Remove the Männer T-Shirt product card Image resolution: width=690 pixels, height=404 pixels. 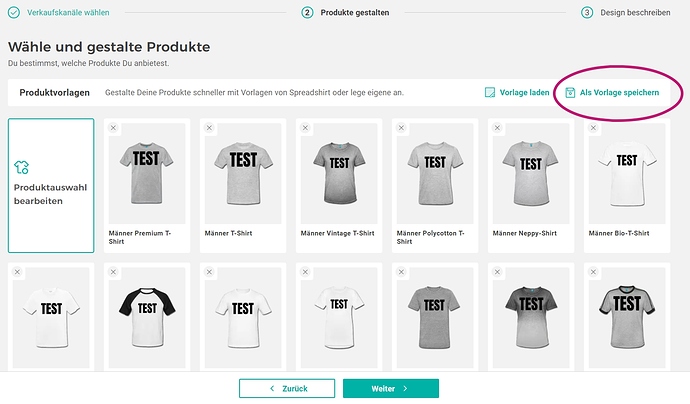point(209,128)
